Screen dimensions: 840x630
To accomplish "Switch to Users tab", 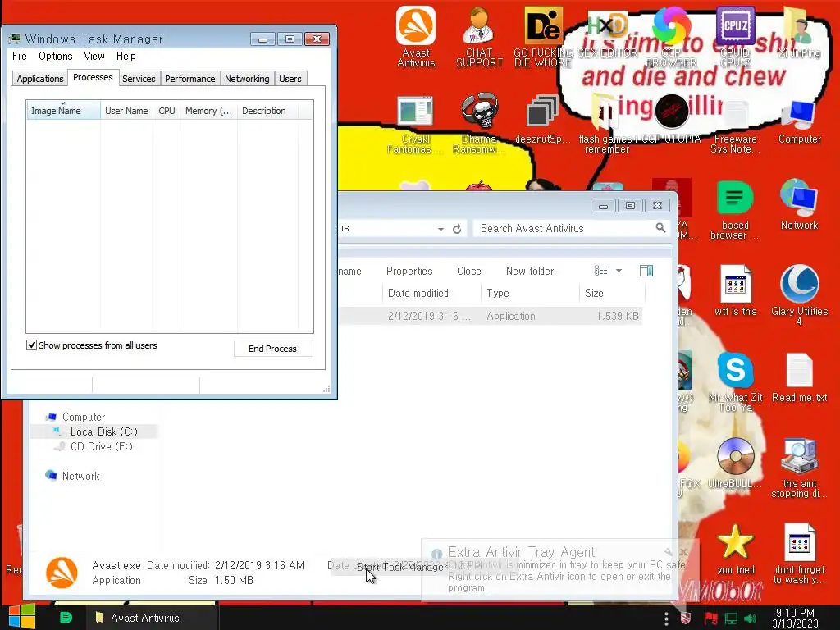I will 290,79.
